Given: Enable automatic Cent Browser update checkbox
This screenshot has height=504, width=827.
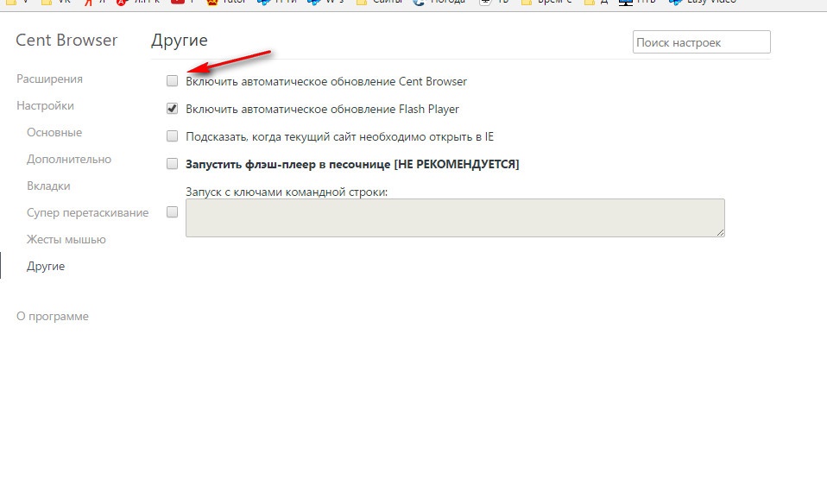Looking at the screenshot, I should point(173,81).
